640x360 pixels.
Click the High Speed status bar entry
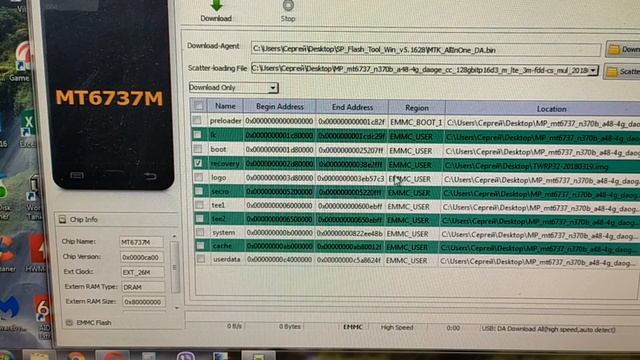click(x=397, y=327)
